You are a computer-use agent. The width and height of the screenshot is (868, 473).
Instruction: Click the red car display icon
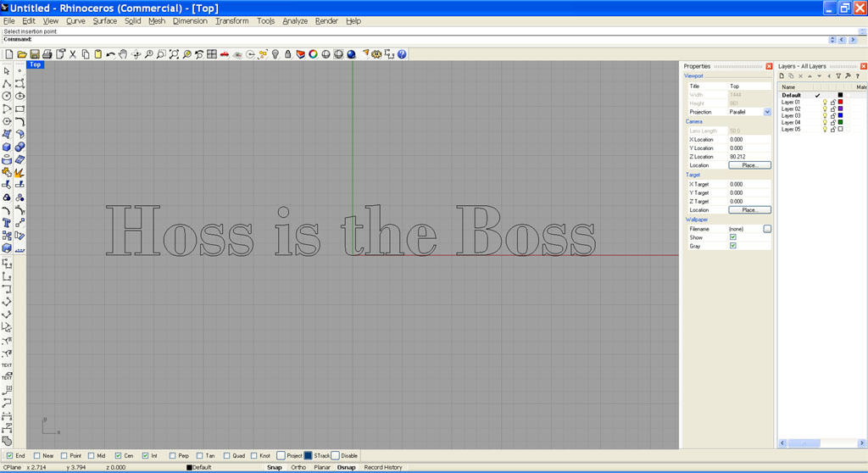224,54
